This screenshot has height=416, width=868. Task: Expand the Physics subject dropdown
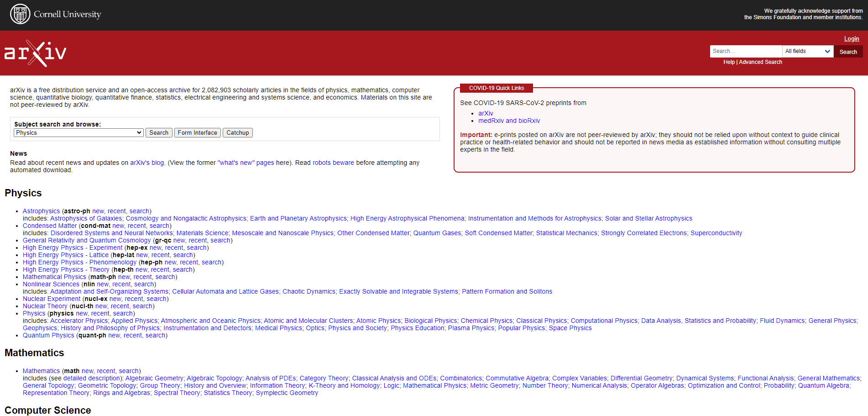(79, 133)
